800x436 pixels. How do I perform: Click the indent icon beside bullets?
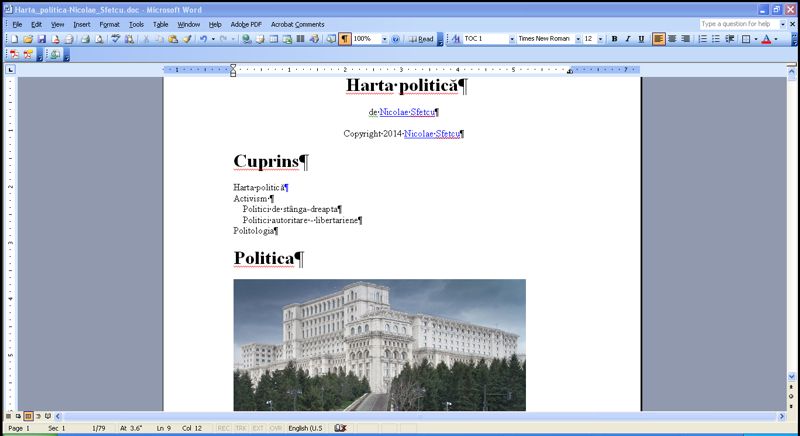[730, 39]
